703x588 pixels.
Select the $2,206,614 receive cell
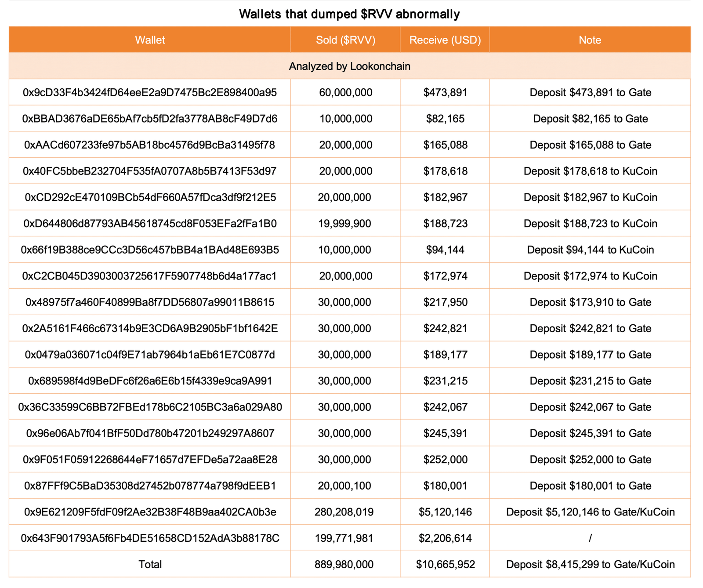[x=445, y=538]
